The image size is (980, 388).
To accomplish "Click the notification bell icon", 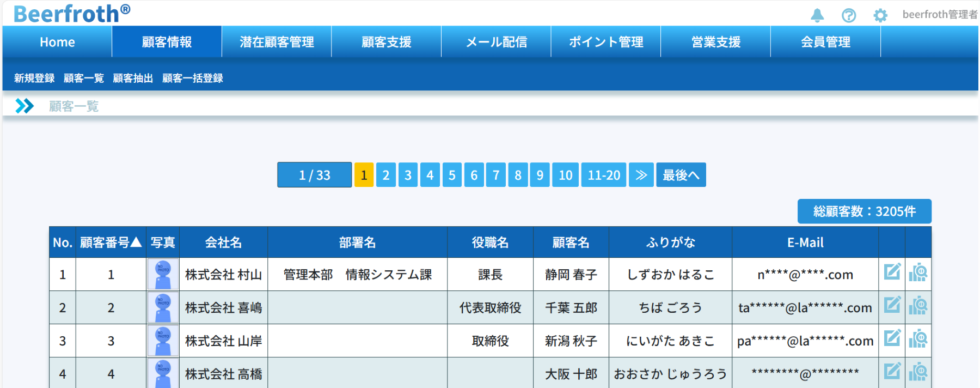I will 817,15.
